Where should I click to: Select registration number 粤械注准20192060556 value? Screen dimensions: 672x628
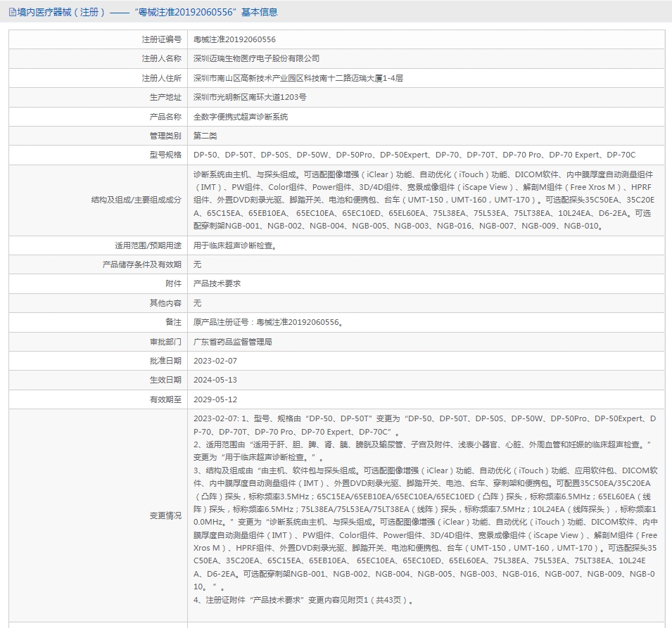click(x=234, y=39)
